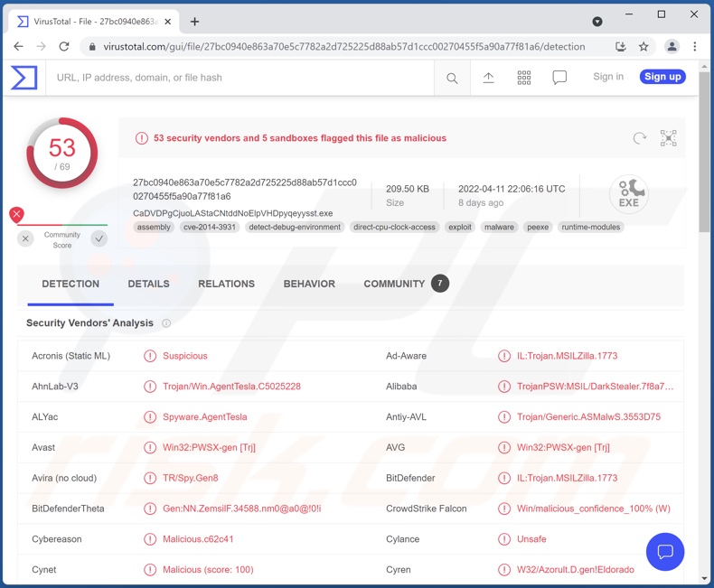
Task: Click the site lock icon
Action: [92, 46]
